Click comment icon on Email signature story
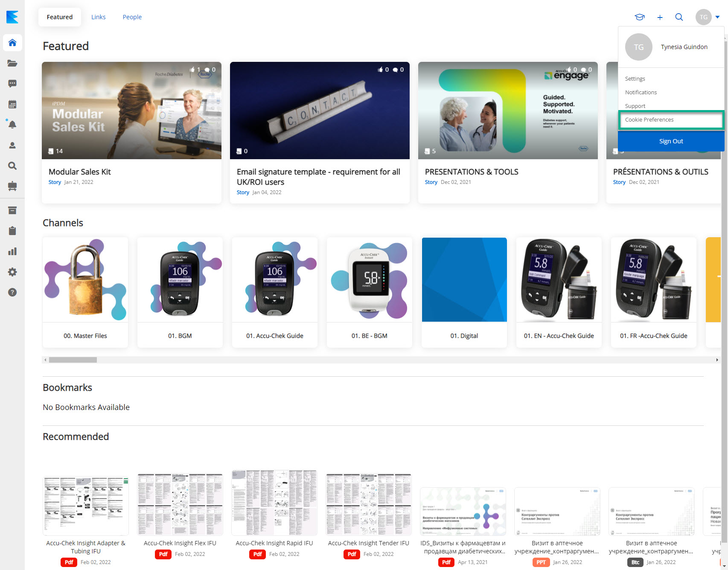 (396, 70)
